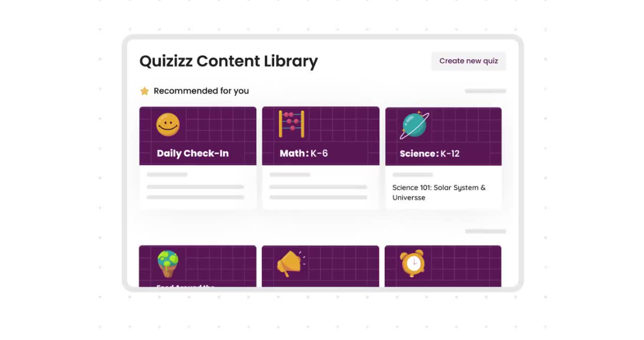Click the gray placeholder bar right of Recommended
Viewport: 644px width, 340px height.
point(485,91)
